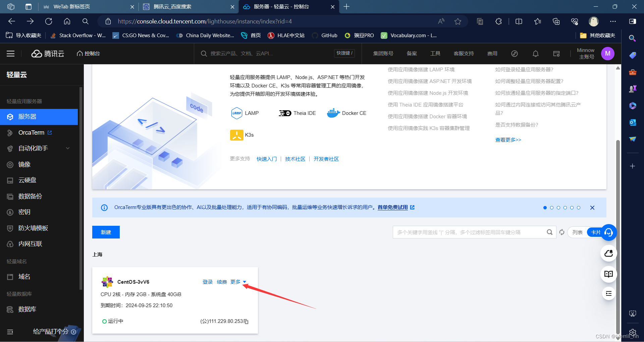Open the 技术社区 link
Viewport: 644px width, 342px height.
pos(295,159)
